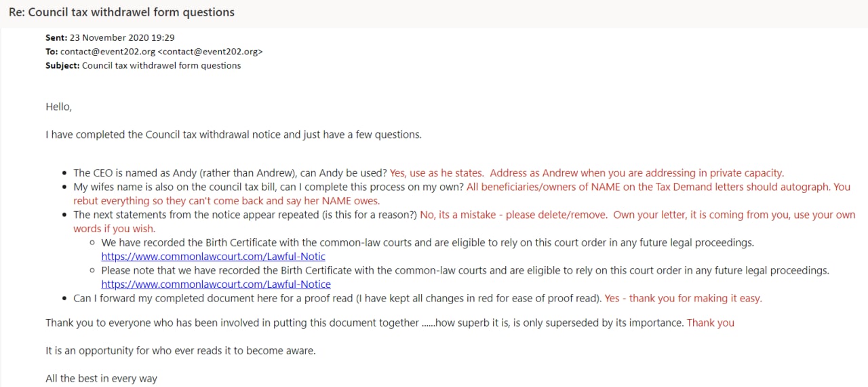
Task: Click the sub-bullet starting 'We have recorded the Birth Certificate'
Action: [x=427, y=242]
